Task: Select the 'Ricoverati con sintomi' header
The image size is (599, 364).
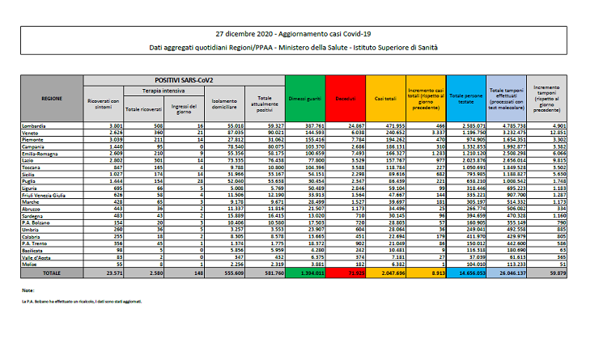Action: pos(104,102)
